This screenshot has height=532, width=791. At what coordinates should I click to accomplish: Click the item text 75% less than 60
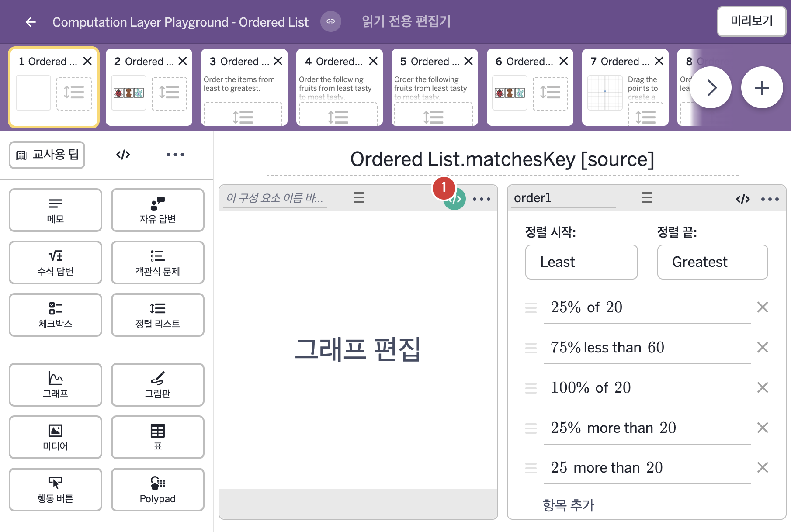tap(607, 347)
